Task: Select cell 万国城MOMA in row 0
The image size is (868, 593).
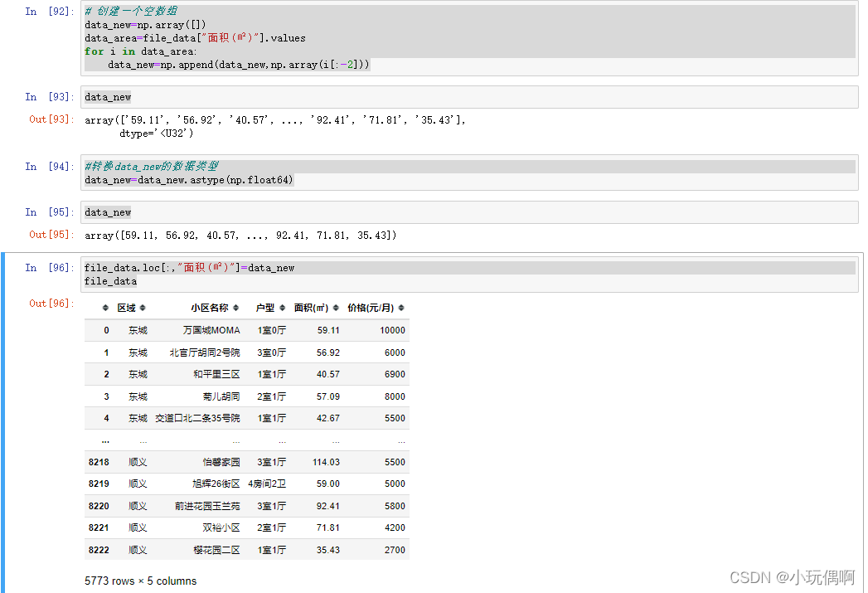Action: click(x=211, y=331)
